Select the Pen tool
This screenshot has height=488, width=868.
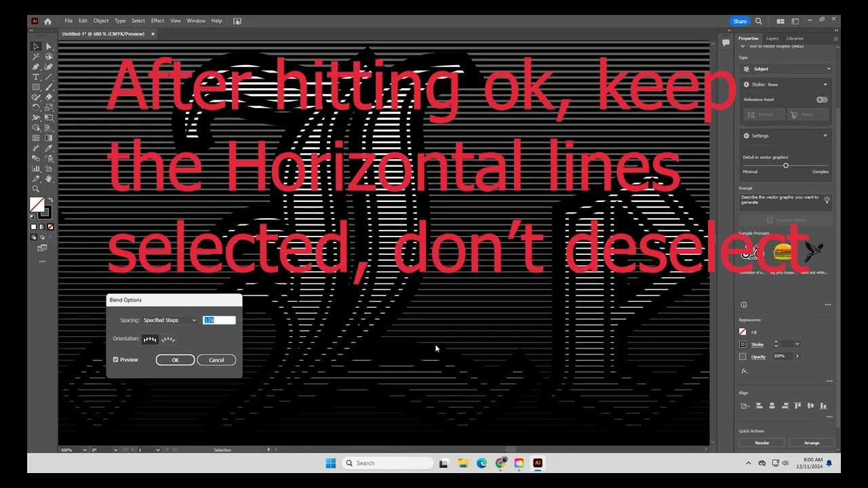coord(36,67)
